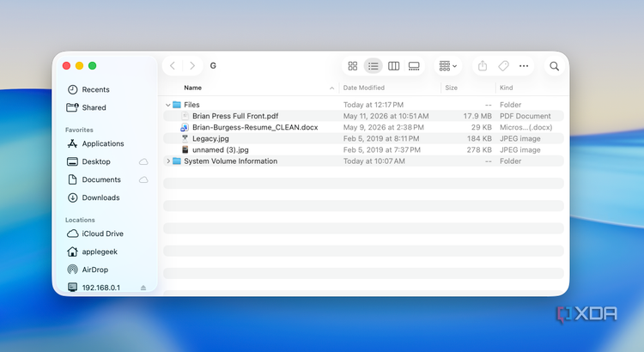Click the Word document icon of the resume
The height and width of the screenshot is (352, 644).
(x=185, y=127)
